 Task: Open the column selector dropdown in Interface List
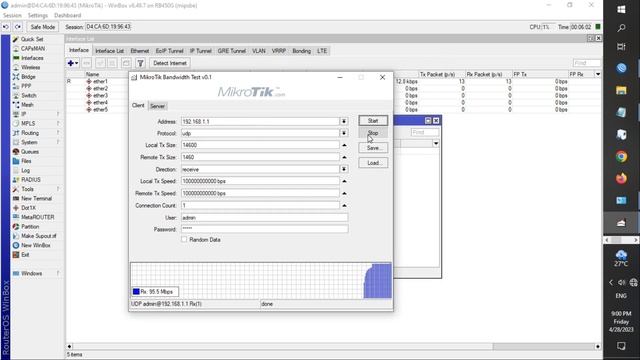(598, 74)
